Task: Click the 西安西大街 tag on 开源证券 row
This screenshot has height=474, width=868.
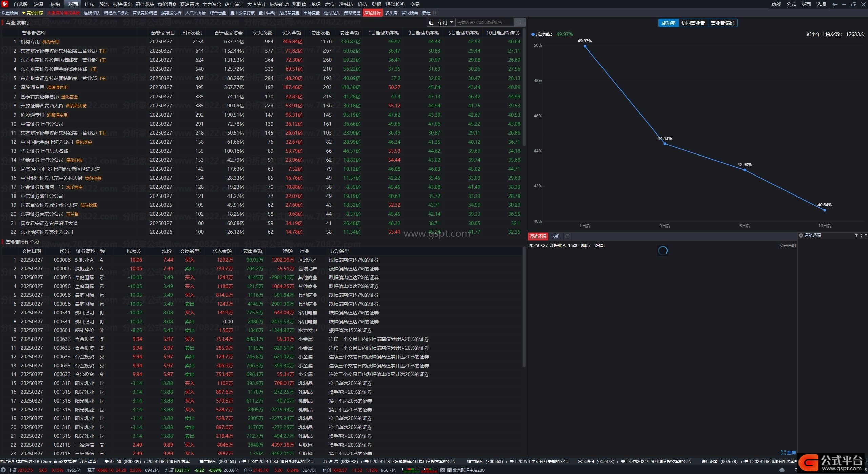Action: (x=76, y=106)
